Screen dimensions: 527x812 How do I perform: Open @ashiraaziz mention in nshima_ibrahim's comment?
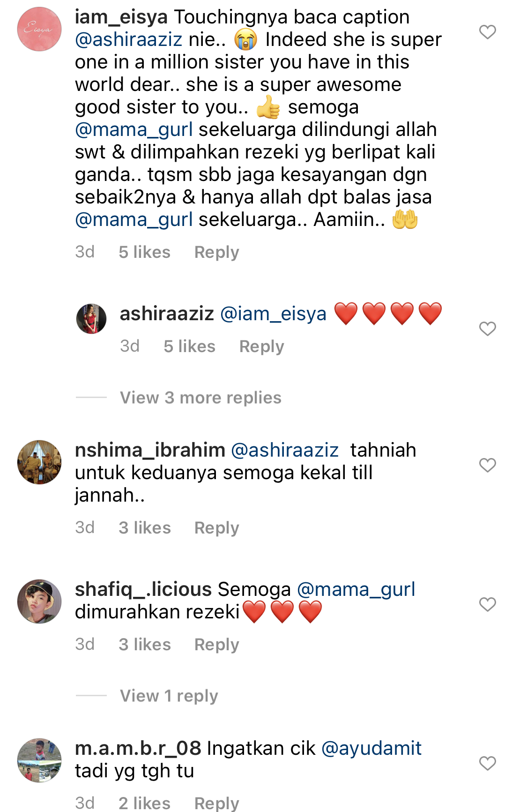pos(285,450)
